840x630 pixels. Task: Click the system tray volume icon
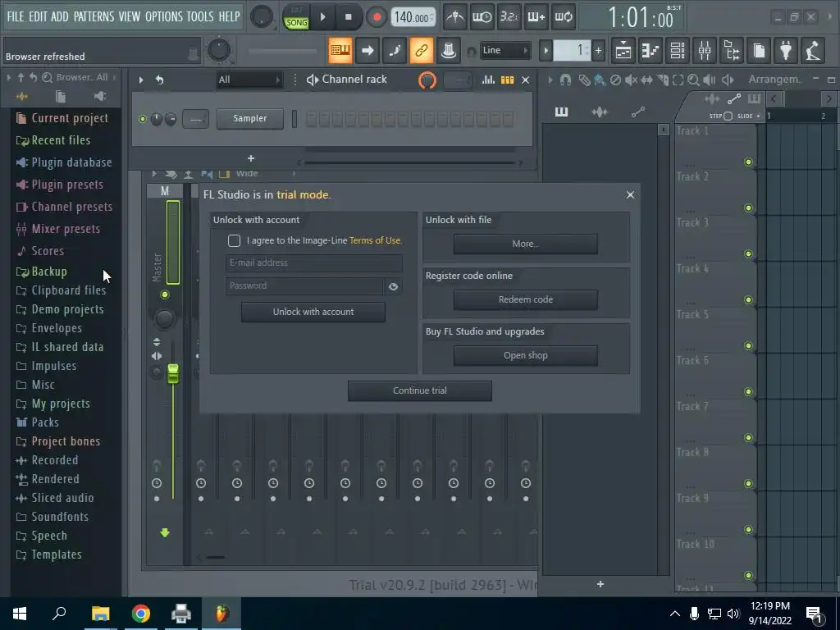click(x=733, y=614)
